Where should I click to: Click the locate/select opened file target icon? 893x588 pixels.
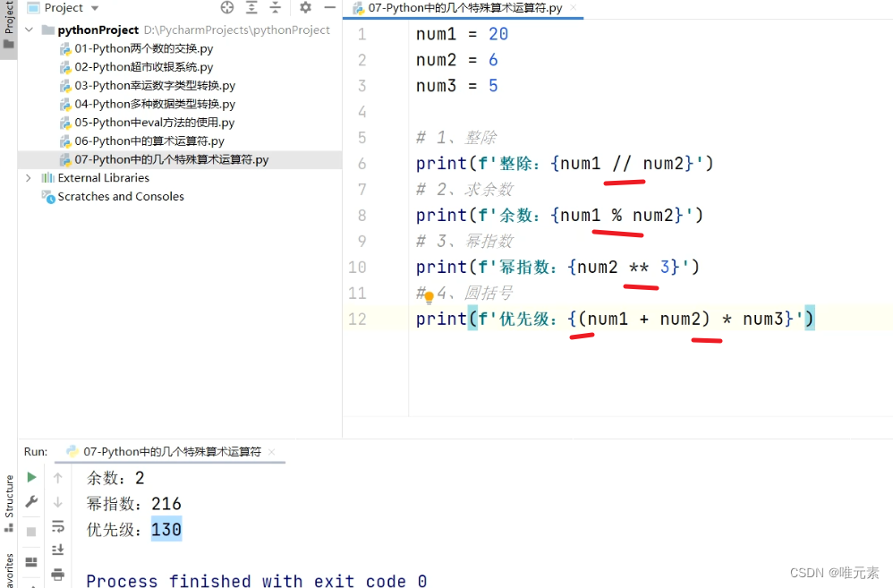(227, 7)
